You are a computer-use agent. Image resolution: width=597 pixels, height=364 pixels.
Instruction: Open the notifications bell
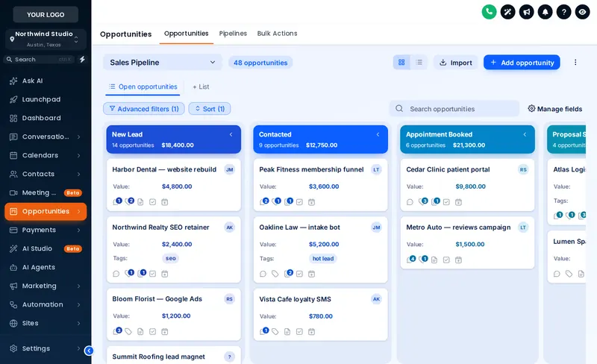546,12
